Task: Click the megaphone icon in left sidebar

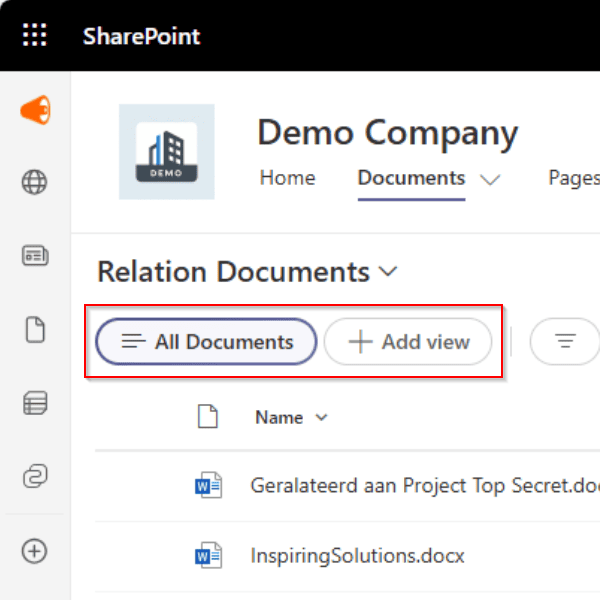Action: pyautogui.click(x=35, y=110)
